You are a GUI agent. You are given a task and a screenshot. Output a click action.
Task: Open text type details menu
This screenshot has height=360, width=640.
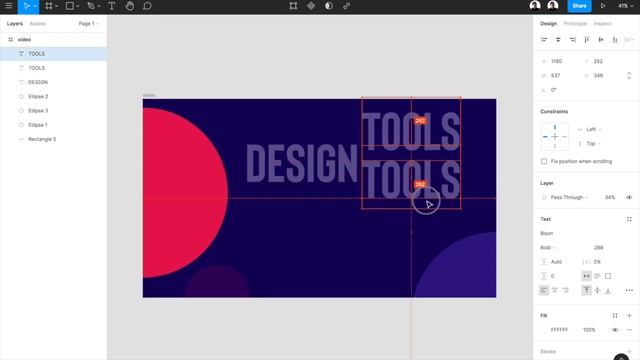click(x=629, y=290)
